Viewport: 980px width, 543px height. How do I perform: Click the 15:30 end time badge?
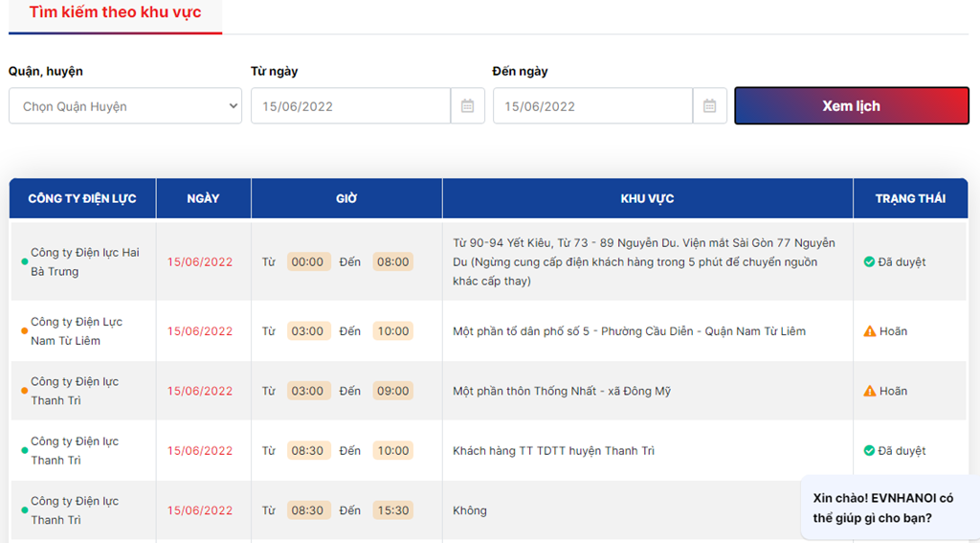pos(393,510)
